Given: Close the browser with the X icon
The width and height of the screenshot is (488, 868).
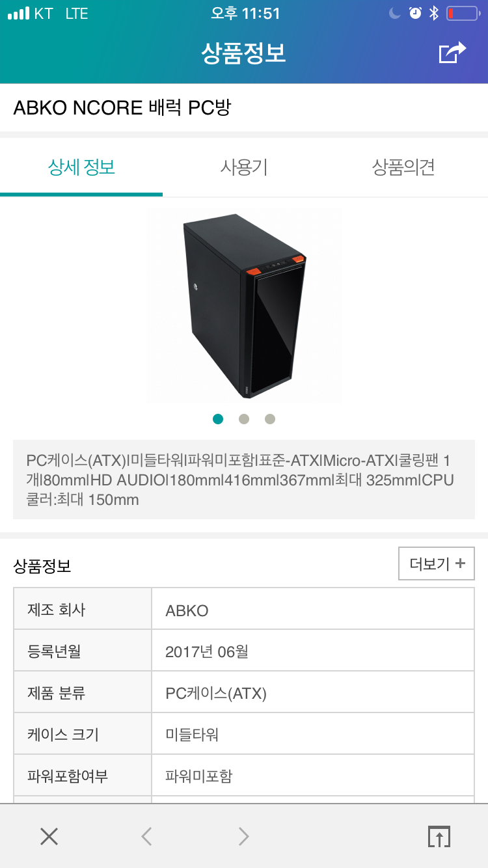Looking at the screenshot, I should point(49,836).
